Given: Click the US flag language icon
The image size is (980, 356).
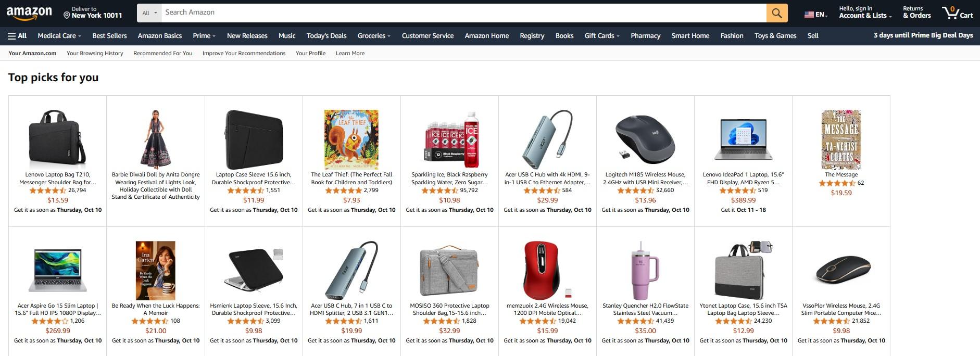Looking at the screenshot, I should coord(809,15).
